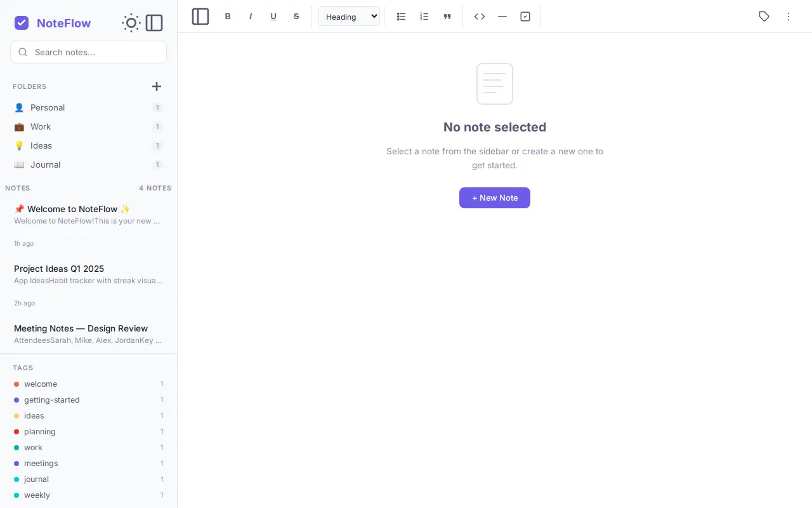Image resolution: width=812 pixels, height=508 pixels.
Task: Open the Work folder
Action: (x=89, y=126)
